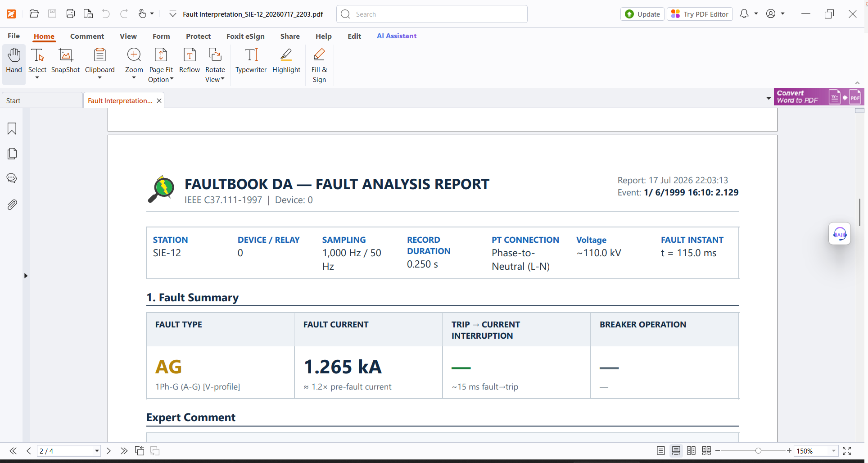The height and width of the screenshot is (463, 868).
Task: Click the Redo arrow icon
Action: [x=124, y=14]
